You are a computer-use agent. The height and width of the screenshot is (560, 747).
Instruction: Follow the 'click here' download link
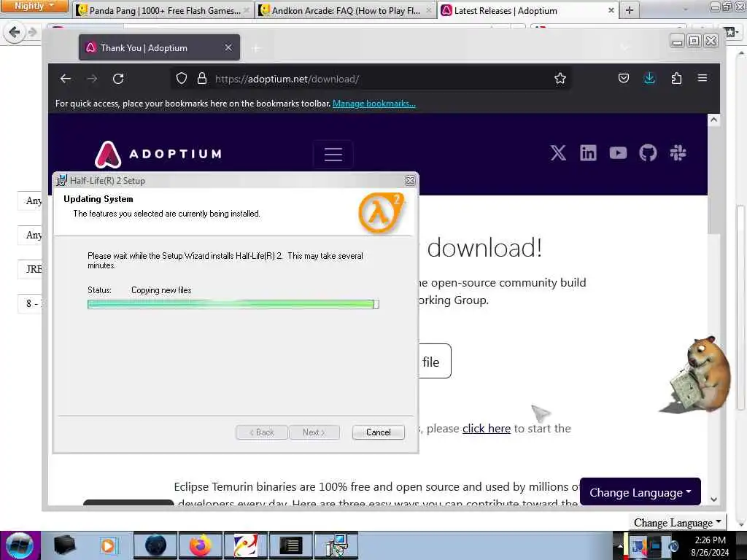tap(487, 428)
